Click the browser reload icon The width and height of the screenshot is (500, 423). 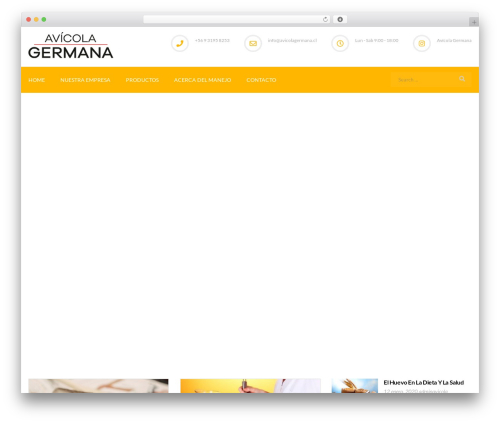(325, 19)
